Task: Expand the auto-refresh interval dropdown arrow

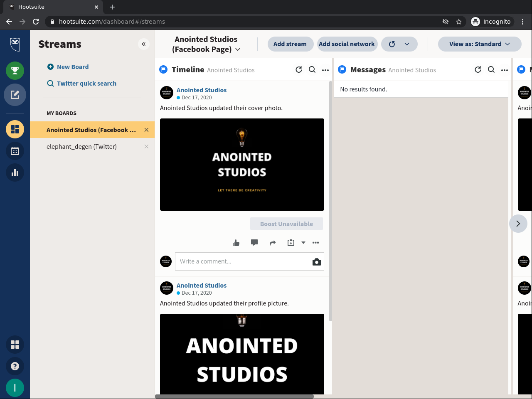Action: pyautogui.click(x=407, y=44)
